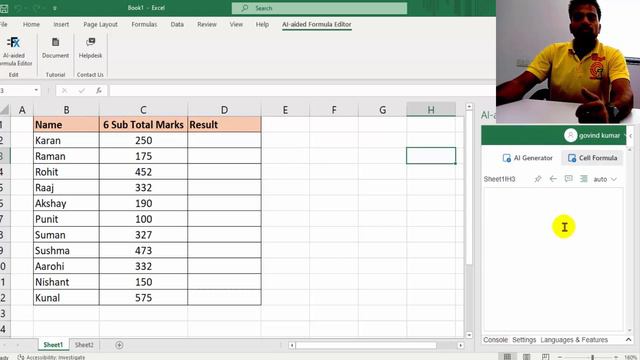
Task: Open the Help ribbon tab
Action: tap(262, 24)
